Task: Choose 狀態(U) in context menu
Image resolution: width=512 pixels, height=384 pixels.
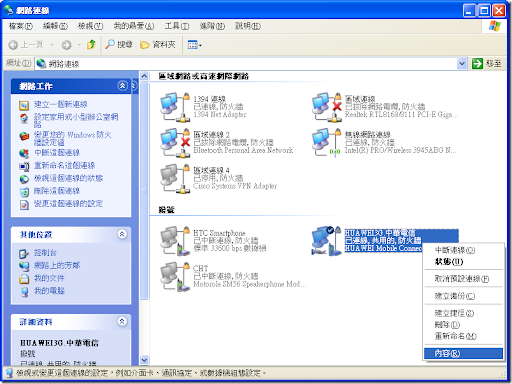Action: 464,262
